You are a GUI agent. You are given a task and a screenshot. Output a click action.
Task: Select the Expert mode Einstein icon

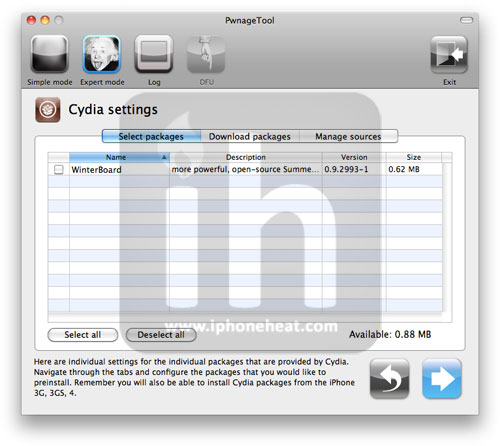click(101, 54)
